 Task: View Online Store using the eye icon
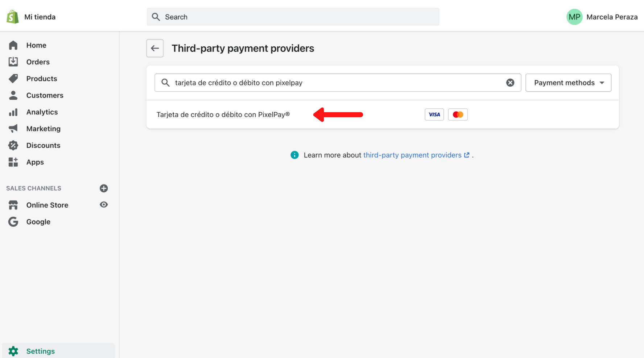click(x=104, y=205)
